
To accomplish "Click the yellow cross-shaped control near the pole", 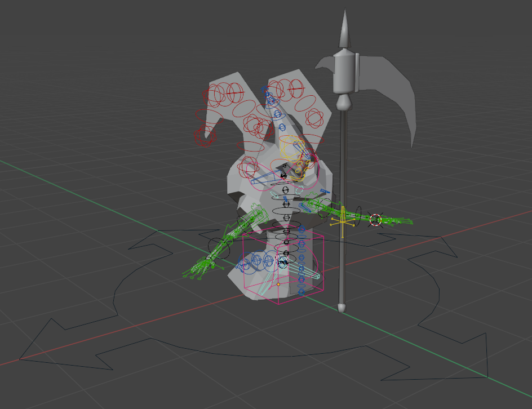I will (x=342, y=221).
